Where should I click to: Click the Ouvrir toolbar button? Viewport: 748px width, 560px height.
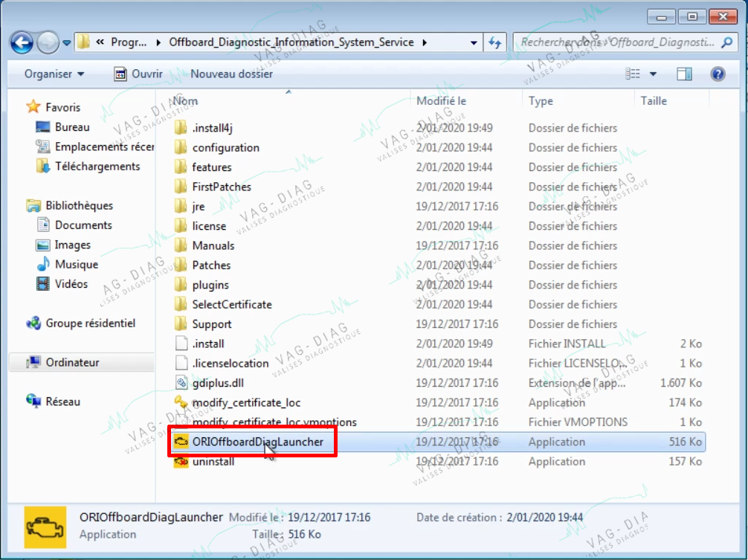click(138, 74)
